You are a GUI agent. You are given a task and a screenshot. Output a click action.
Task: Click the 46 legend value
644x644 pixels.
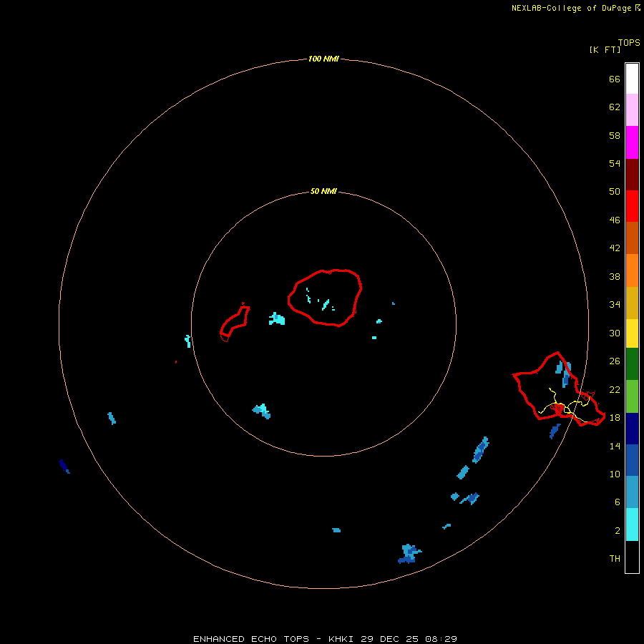[615, 220]
